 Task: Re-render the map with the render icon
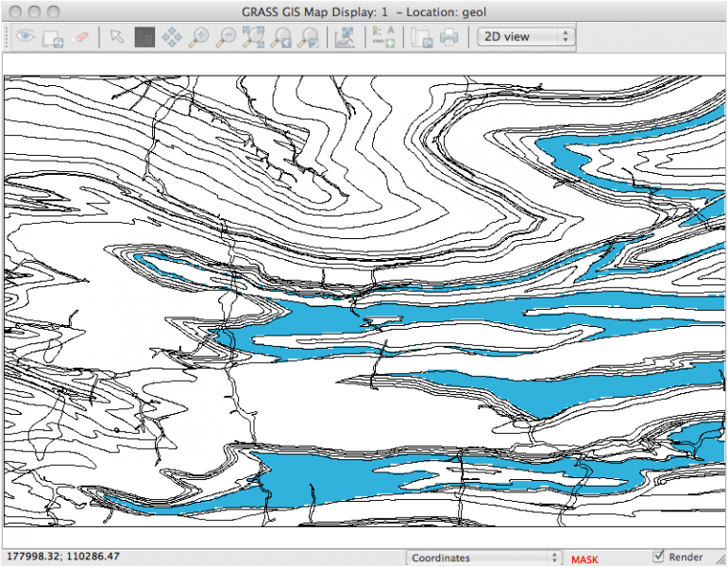tap(53, 38)
